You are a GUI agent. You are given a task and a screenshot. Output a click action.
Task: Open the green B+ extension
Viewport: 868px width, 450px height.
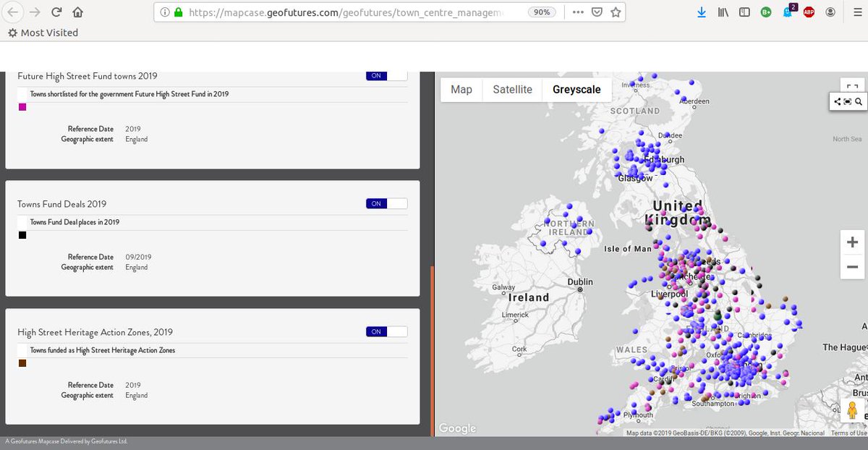pos(766,12)
